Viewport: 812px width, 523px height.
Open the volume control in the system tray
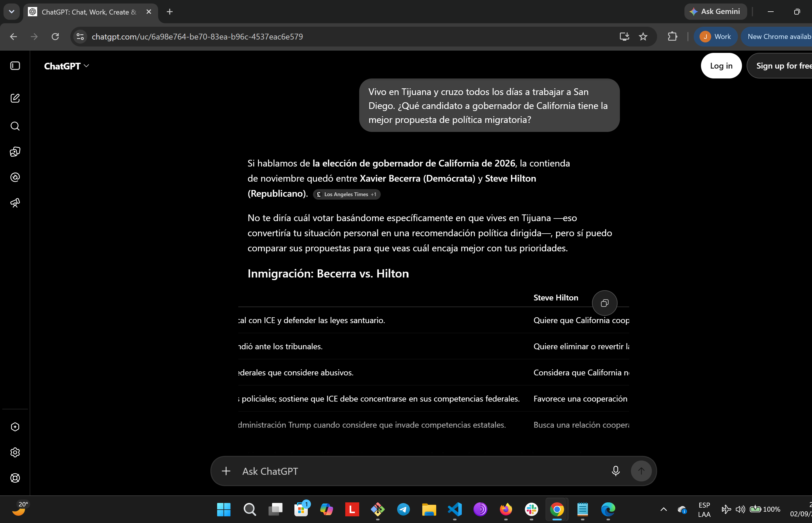click(740, 509)
